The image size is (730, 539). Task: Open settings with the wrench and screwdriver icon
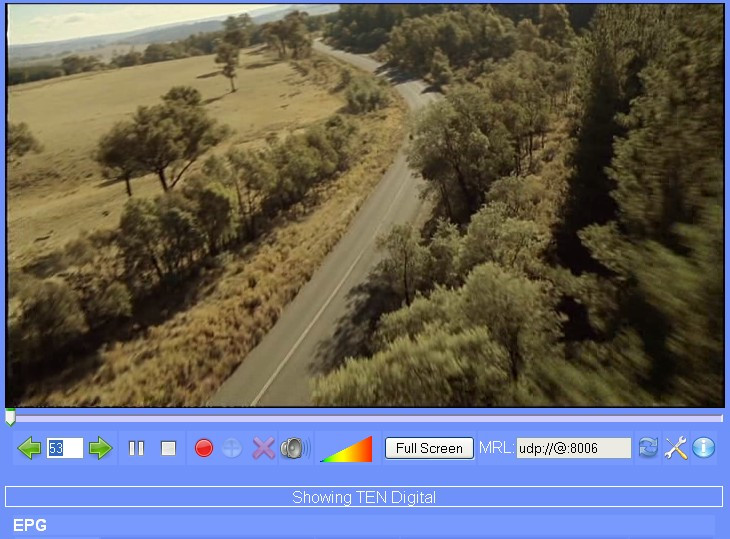[x=676, y=448]
